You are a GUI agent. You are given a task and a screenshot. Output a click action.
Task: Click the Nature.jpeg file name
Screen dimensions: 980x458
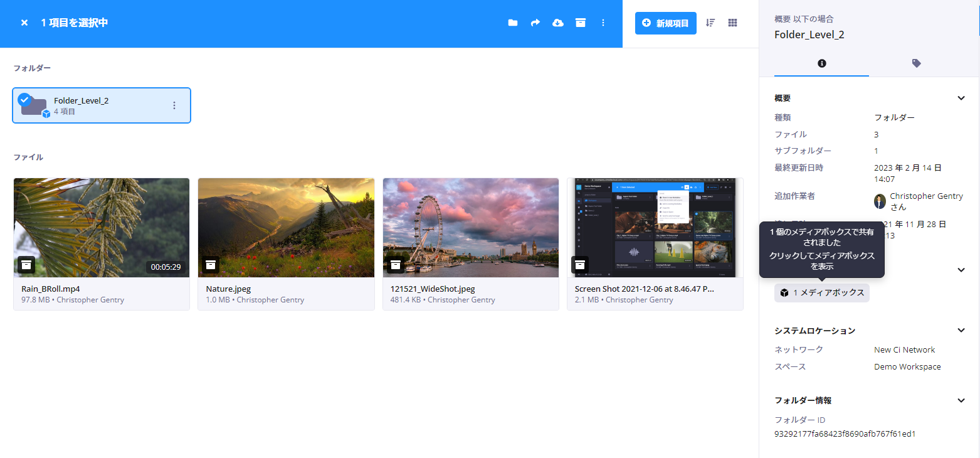(229, 289)
